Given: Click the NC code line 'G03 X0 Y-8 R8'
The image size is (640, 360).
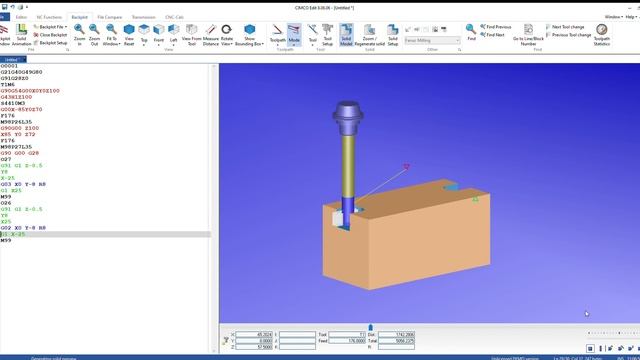Looking at the screenshot, I should [x=23, y=184].
